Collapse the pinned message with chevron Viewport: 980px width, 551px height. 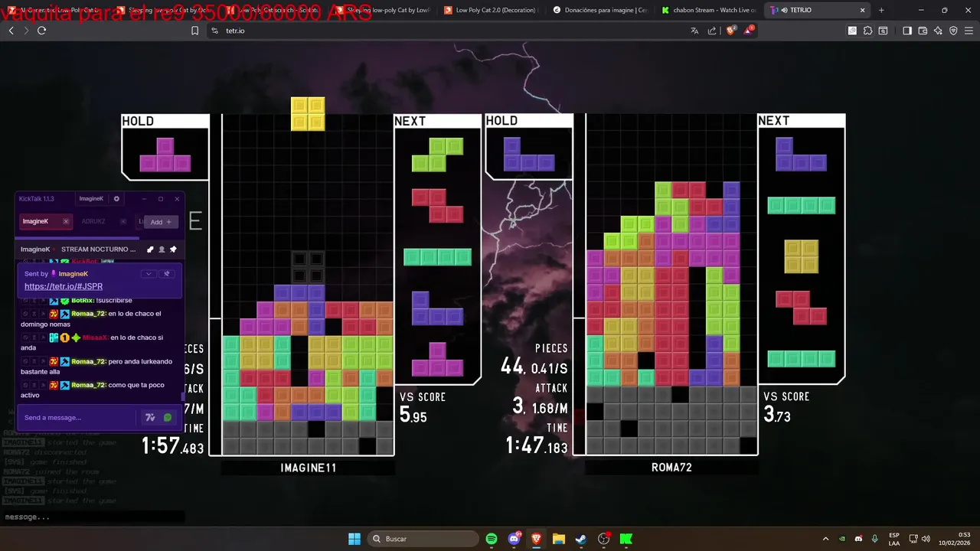pyautogui.click(x=149, y=274)
